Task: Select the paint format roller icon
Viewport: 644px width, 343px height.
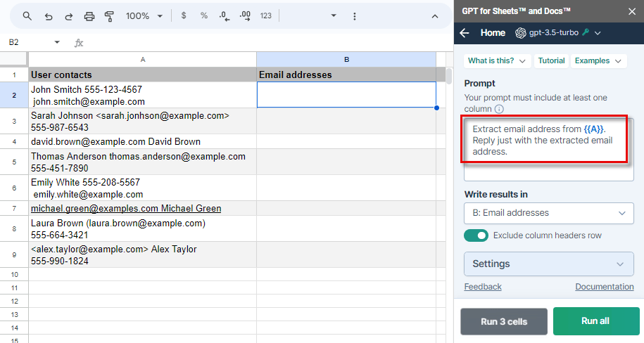Action: 109,16
